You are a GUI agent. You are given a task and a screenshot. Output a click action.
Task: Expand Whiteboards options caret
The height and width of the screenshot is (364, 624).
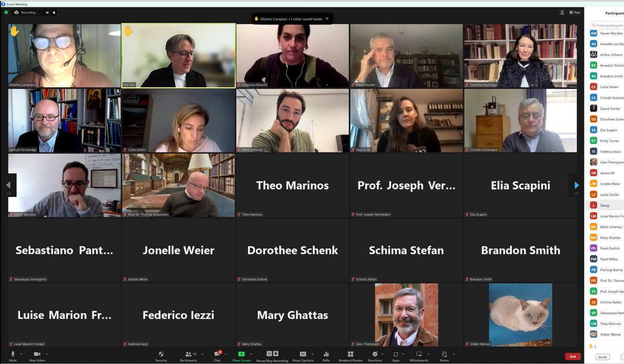pyautogui.click(x=427, y=354)
